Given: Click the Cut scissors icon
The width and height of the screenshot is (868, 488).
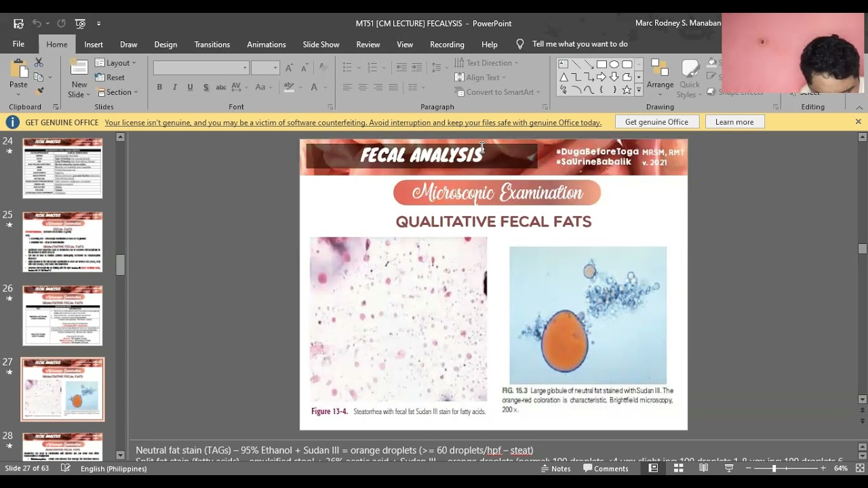Looking at the screenshot, I should click(x=39, y=64).
